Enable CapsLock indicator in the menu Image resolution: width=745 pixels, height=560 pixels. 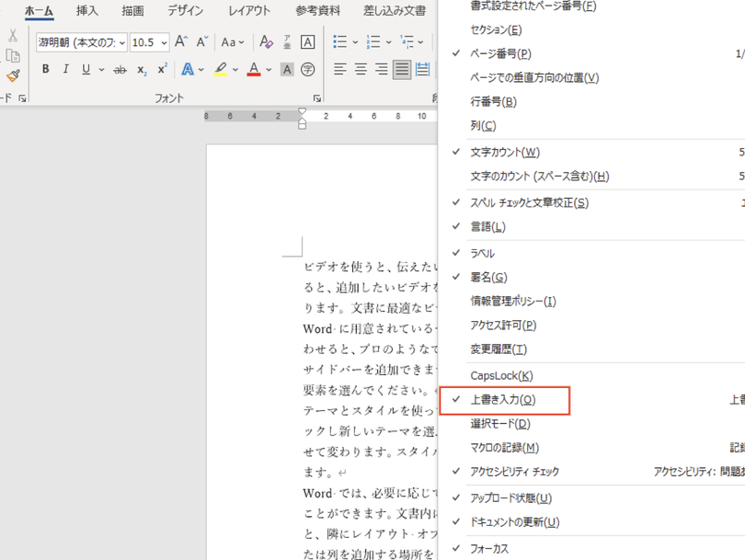501,376
